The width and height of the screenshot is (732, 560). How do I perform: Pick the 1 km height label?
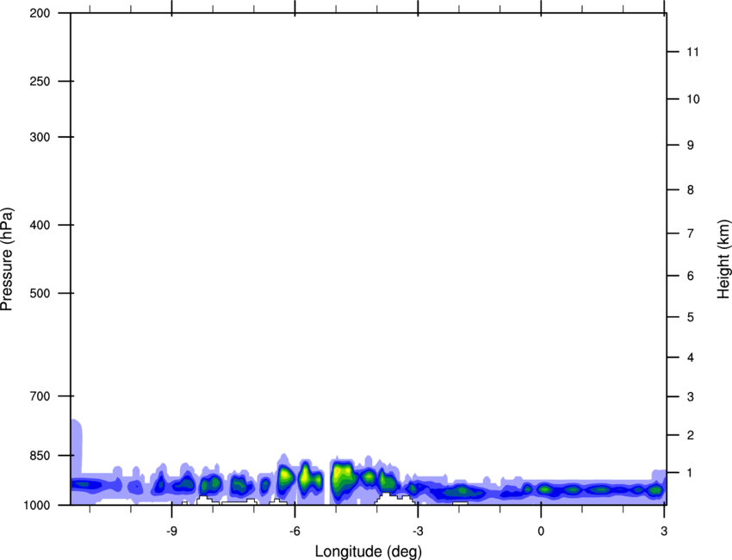[x=691, y=473]
